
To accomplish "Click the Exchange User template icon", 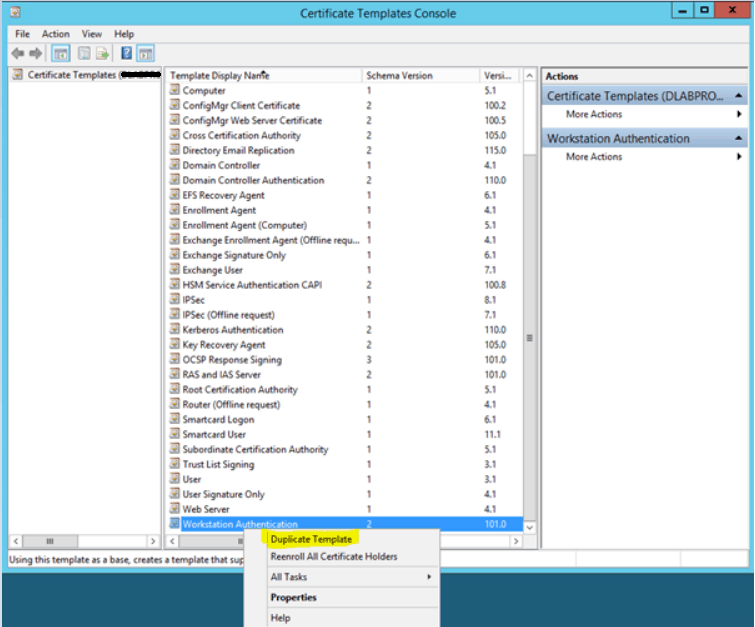I will [x=175, y=269].
